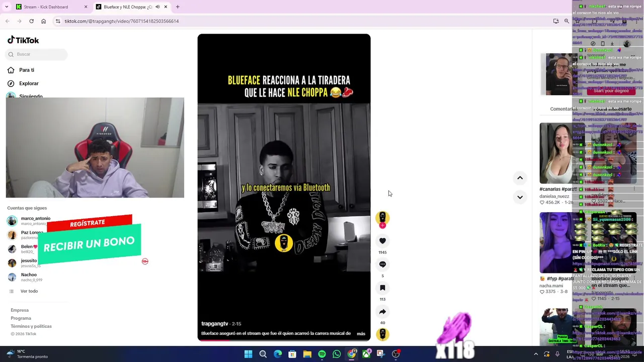Open the Xbox app from the taskbar
The image size is (644, 362).
(366, 354)
